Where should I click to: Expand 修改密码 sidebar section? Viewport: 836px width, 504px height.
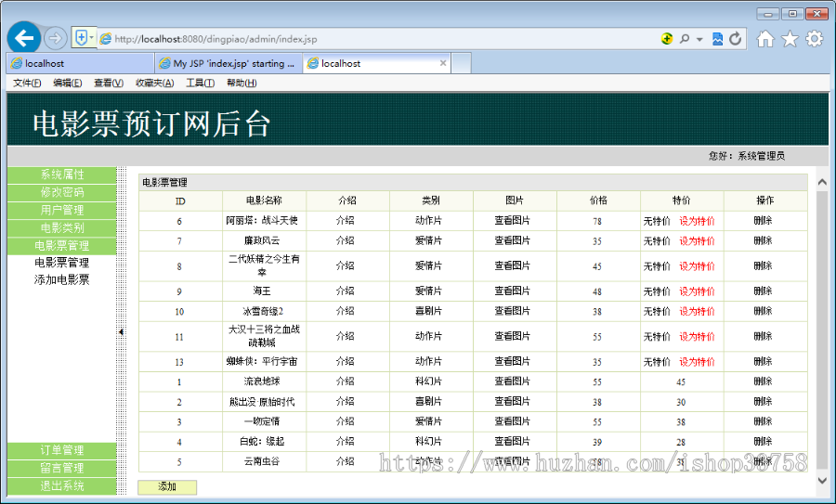62,192
